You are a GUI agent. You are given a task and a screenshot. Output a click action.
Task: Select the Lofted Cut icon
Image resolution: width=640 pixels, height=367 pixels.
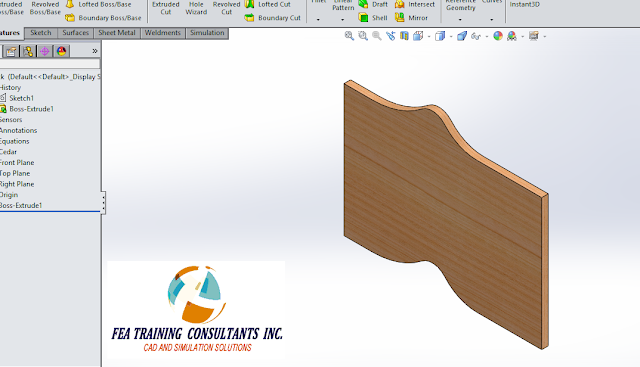[249, 4]
